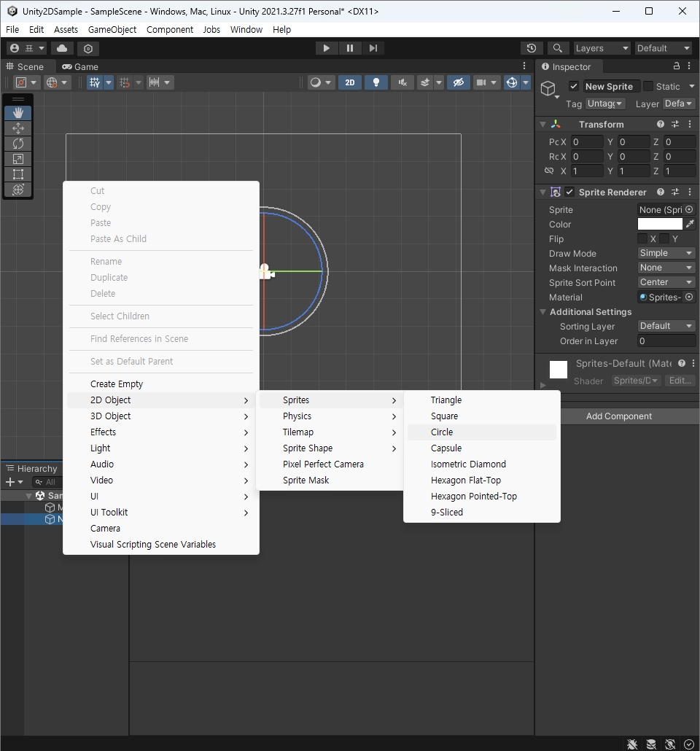Choose Pixel Perfect Camera item
The width and height of the screenshot is (700, 751).
(330, 464)
